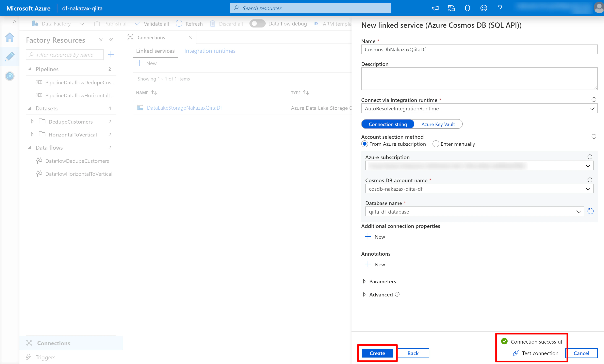The height and width of the screenshot is (364, 604).
Task: Click the Test connection plug icon
Action: [x=516, y=353]
